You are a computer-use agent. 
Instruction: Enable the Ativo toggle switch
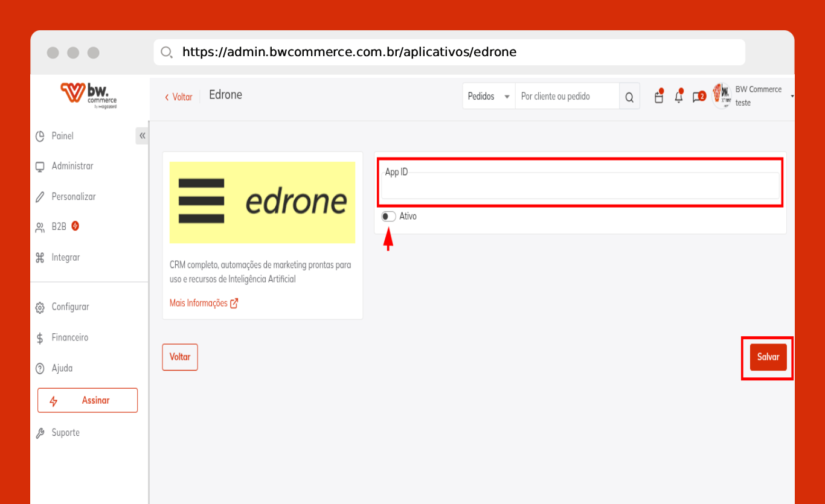[x=388, y=216]
